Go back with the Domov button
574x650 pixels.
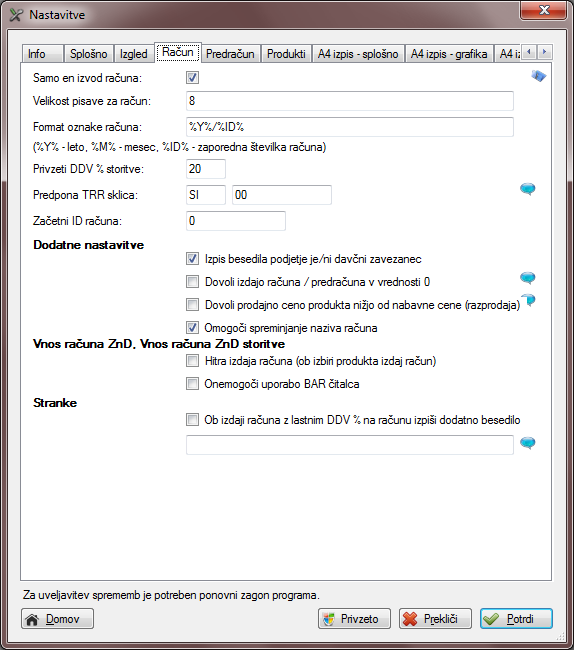(57, 618)
